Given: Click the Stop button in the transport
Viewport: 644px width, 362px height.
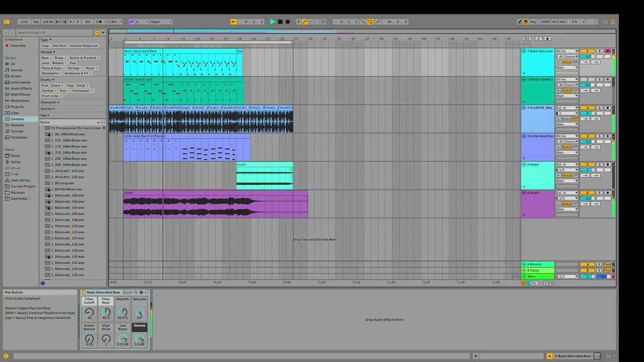Looking at the screenshot, I should coord(280,22).
